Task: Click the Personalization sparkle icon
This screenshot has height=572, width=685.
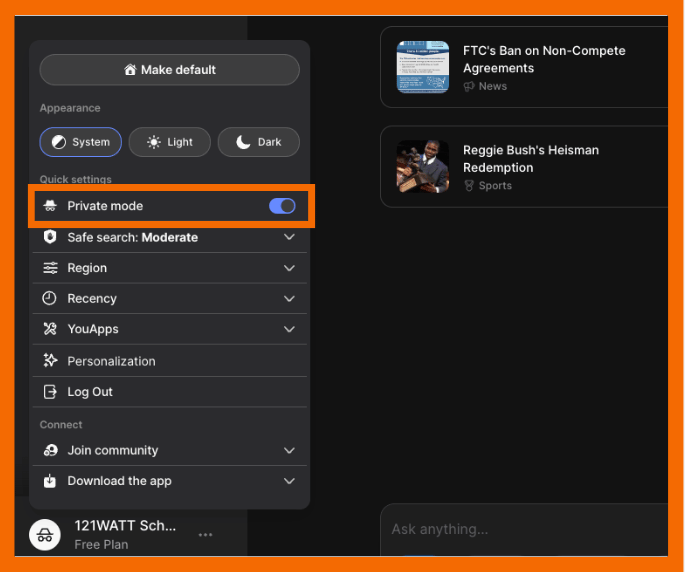Action: click(50, 361)
